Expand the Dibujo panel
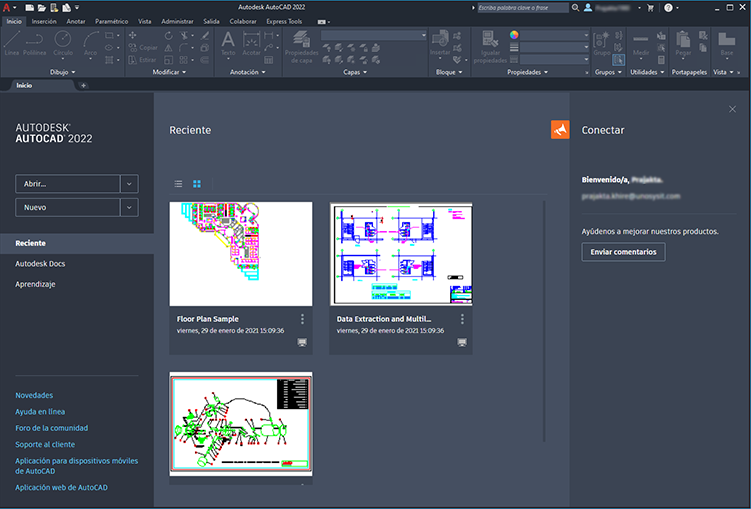751x509 pixels. (x=63, y=72)
